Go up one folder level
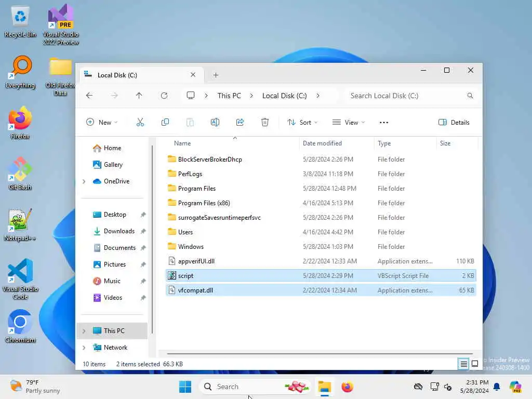 [x=139, y=96]
